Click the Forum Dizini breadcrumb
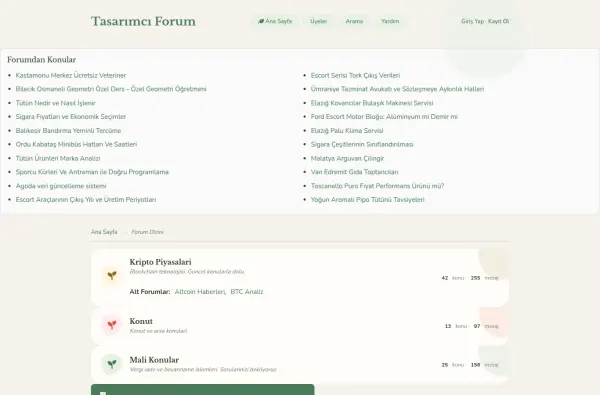This screenshot has height=395, width=600. [147, 232]
